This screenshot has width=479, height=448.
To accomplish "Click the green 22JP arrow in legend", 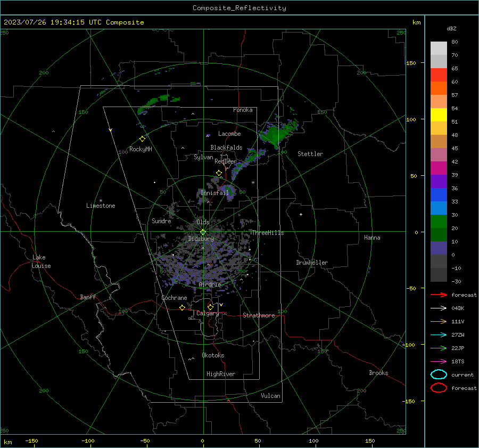I will point(439,348).
